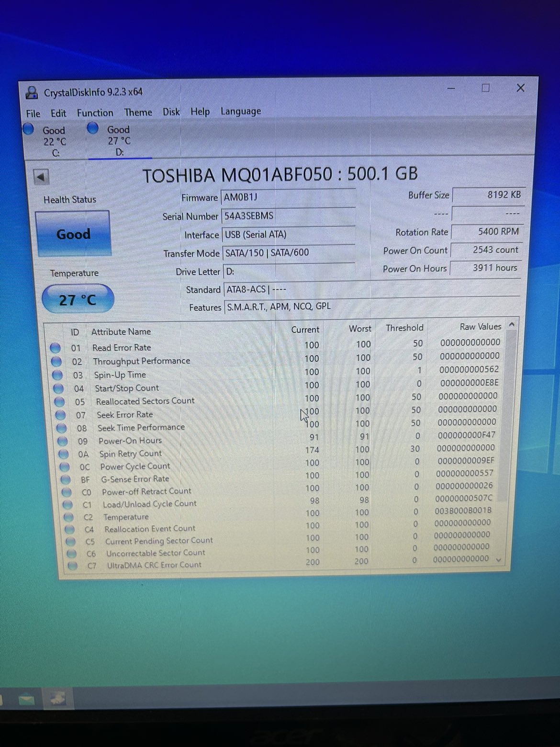Click the Transfer Mode field
Image resolution: width=560 pixels, height=747 pixels.
[289, 253]
